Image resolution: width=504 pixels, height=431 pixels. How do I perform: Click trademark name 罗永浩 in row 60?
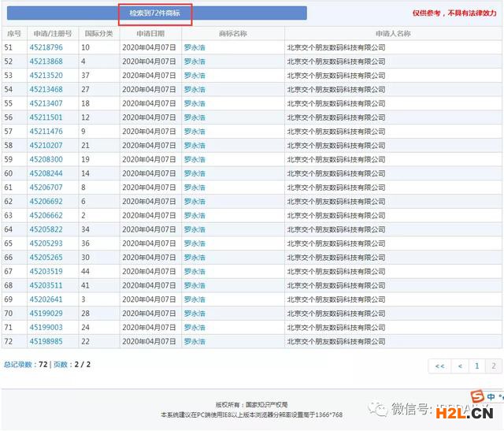(195, 173)
